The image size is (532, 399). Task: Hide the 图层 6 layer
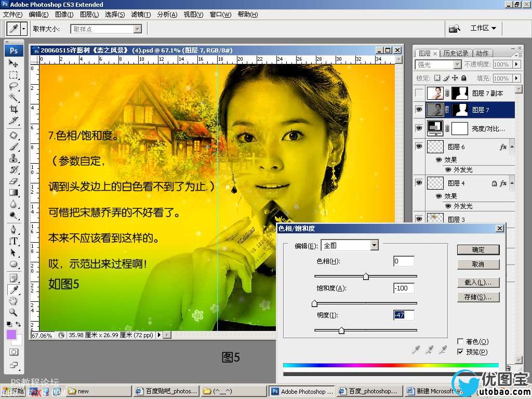[x=419, y=146]
